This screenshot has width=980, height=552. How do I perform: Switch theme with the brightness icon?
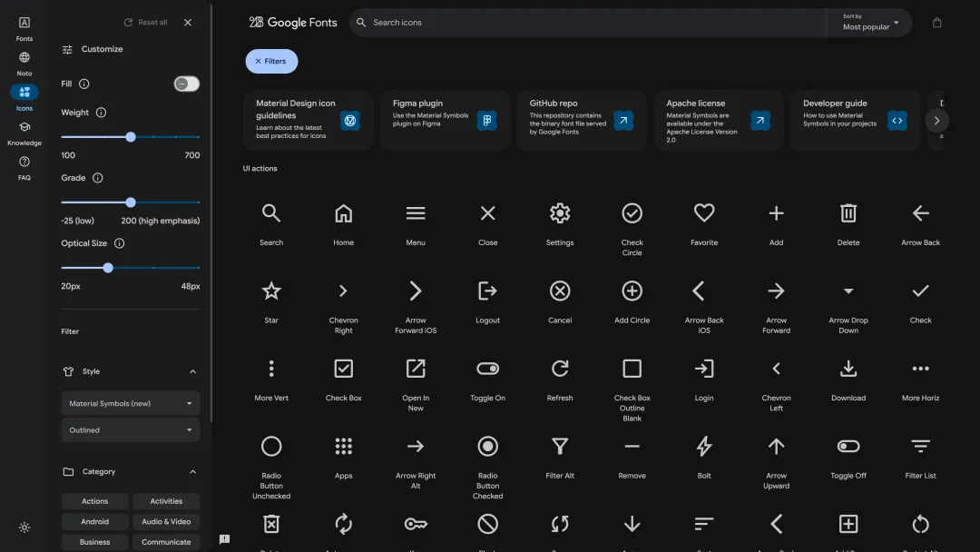(x=24, y=527)
